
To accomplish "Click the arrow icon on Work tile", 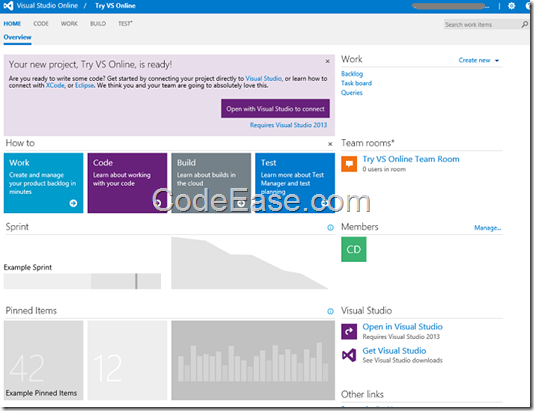I will tap(73, 203).
